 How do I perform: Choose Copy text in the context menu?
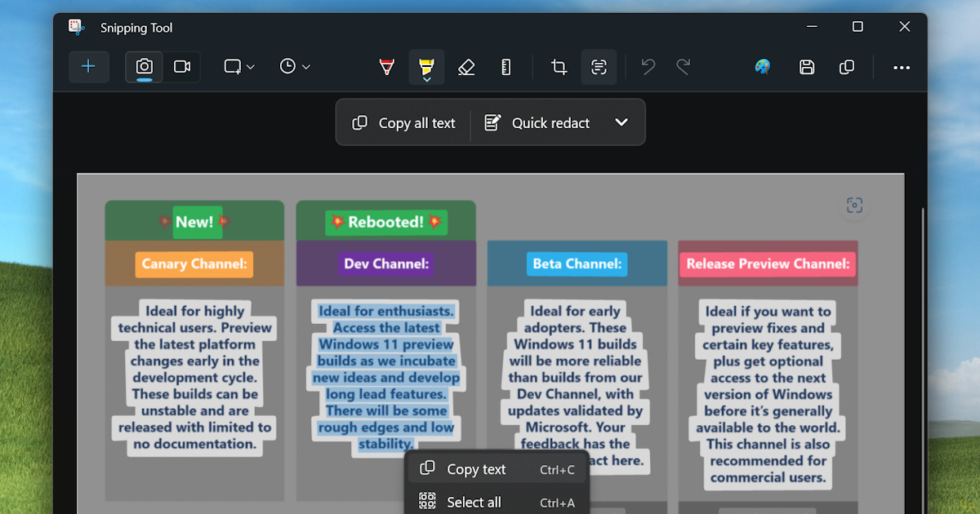click(x=497, y=469)
